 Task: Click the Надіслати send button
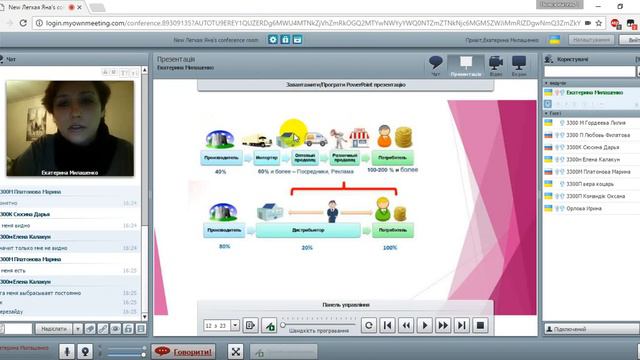tap(53, 329)
